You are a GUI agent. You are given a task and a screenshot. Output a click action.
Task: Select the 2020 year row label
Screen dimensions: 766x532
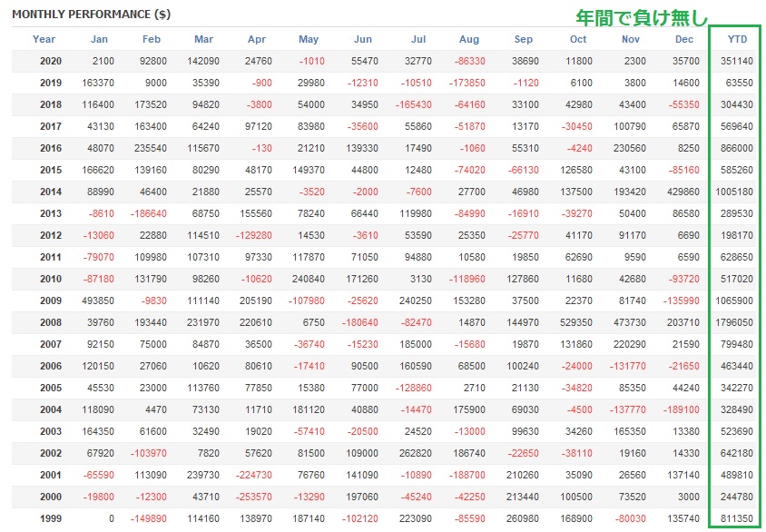51,61
